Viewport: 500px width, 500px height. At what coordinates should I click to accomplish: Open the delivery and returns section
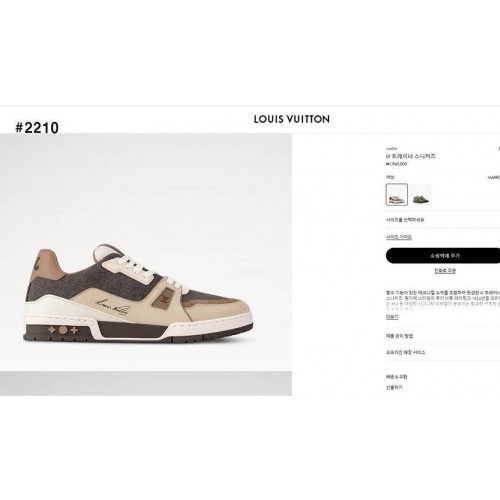tap(397, 377)
